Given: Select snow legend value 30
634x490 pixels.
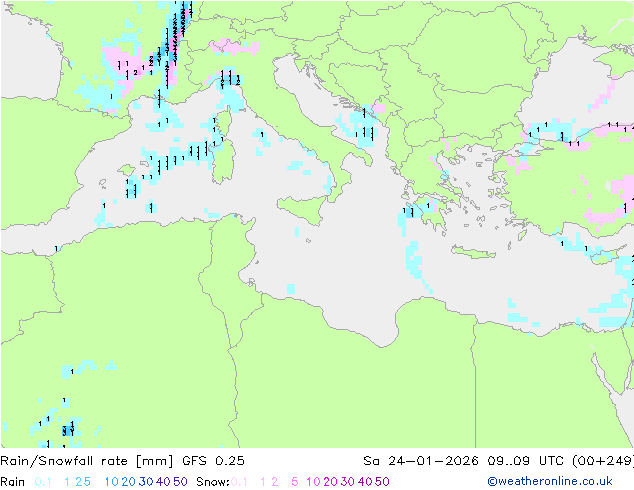Looking at the screenshot, I should pos(348,482).
